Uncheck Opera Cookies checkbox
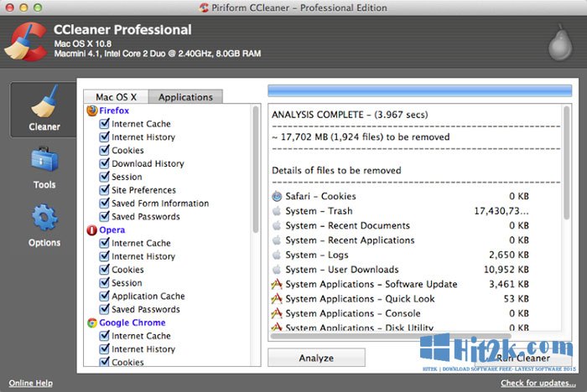This screenshot has width=587, height=392. tap(105, 270)
